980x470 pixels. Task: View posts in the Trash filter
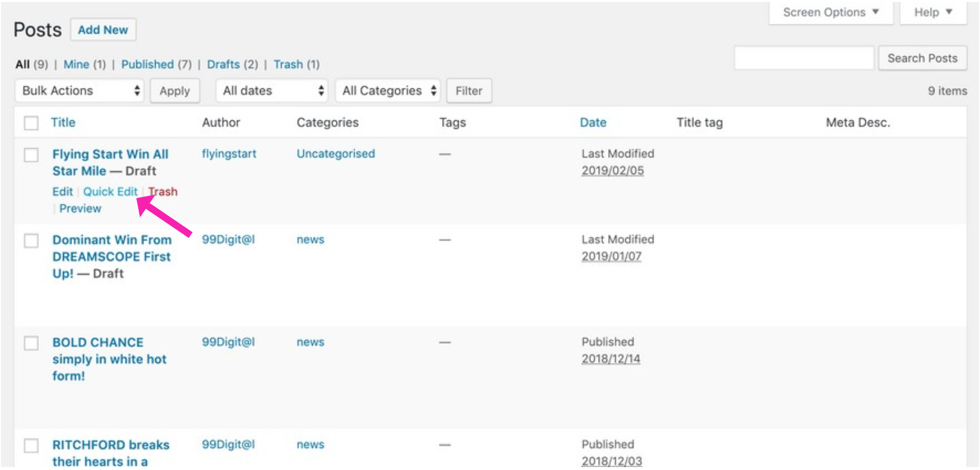(288, 65)
